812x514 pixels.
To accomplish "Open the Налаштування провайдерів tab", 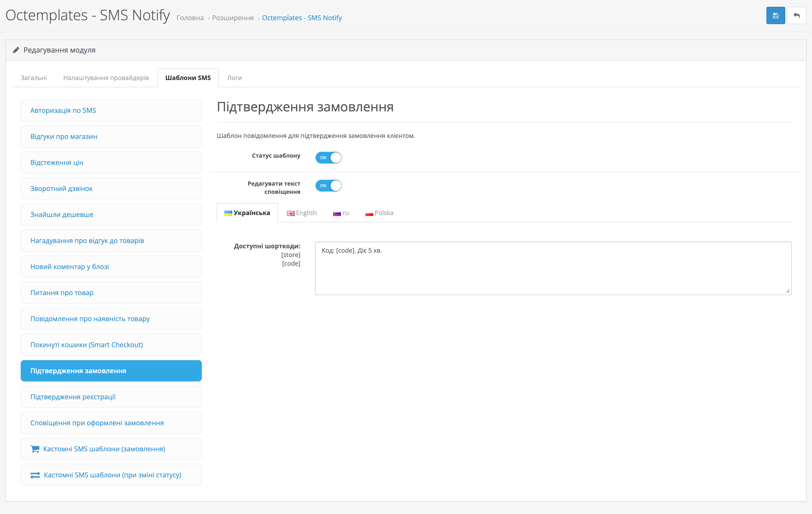I will pos(106,78).
